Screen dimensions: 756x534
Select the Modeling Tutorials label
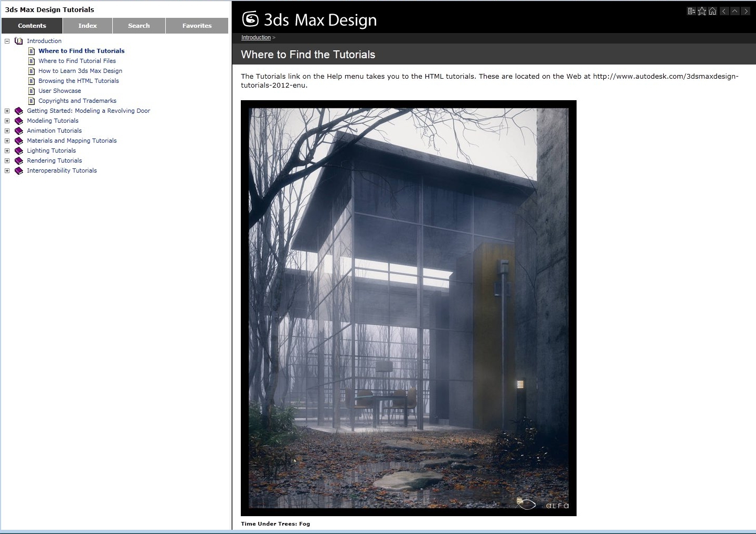pyautogui.click(x=52, y=121)
